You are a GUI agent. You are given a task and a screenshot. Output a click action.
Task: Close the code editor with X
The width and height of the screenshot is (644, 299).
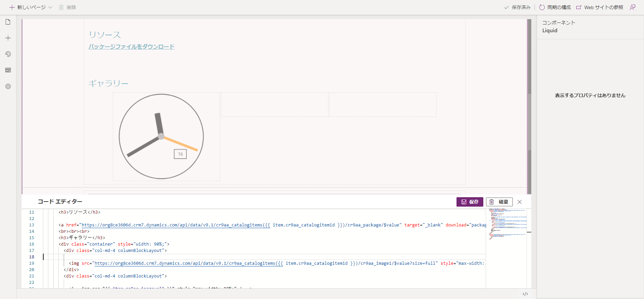point(520,202)
